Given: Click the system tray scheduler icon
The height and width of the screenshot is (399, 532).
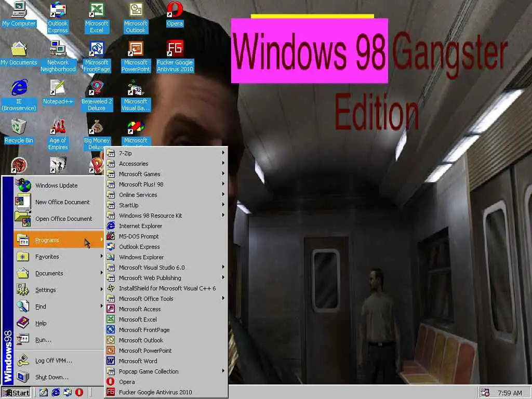Looking at the screenshot, I should pyautogui.click(x=485, y=393).
